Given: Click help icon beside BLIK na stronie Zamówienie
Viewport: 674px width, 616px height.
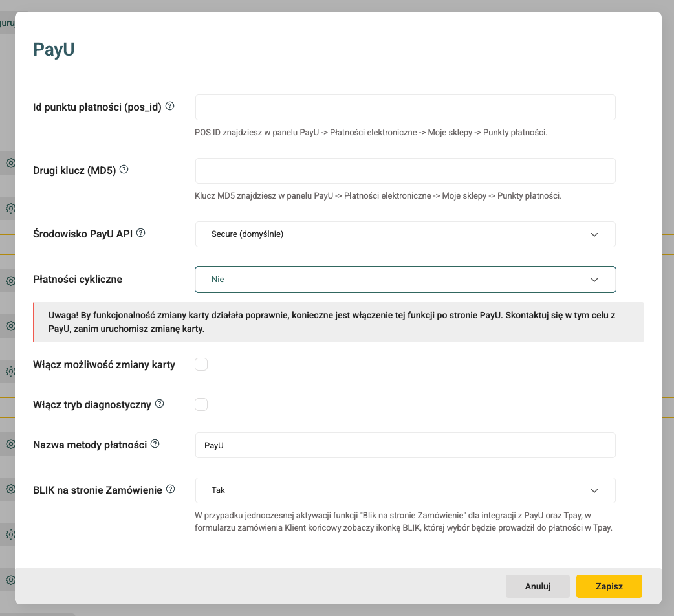Looking at the screenshot, I should (x=171, y=489).
